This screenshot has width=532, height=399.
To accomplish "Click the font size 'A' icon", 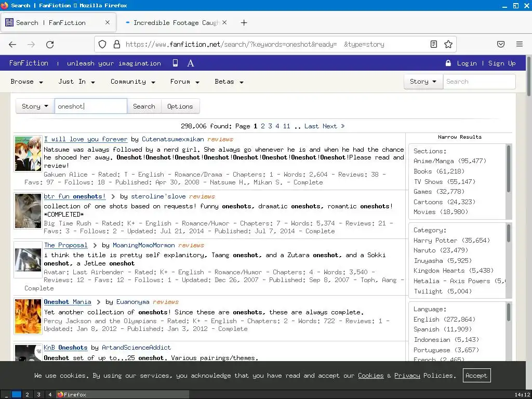I will click(191, 63).
